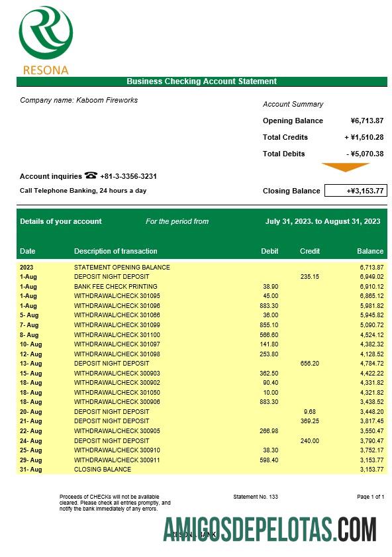
Task: Select WITHDRAWAL/CHECK 301096 entry
Action: click(x=117, y=305)
